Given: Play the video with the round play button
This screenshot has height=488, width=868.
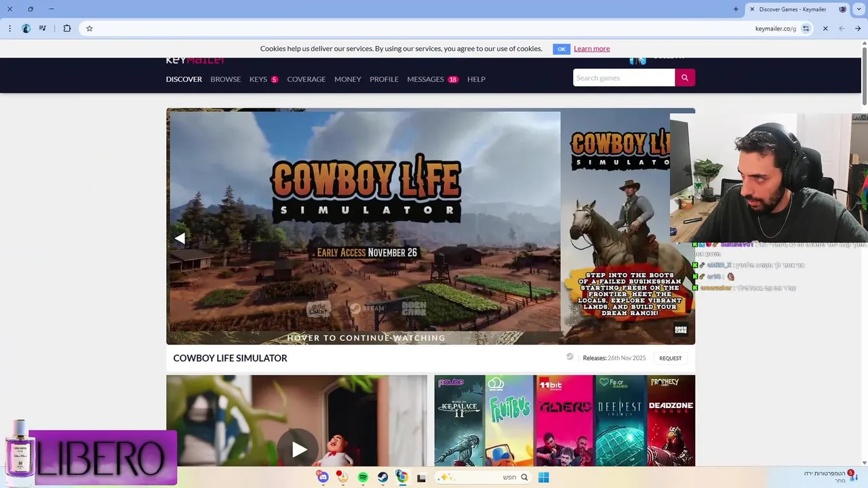Looking at the screenshot, I should point(299,449).
